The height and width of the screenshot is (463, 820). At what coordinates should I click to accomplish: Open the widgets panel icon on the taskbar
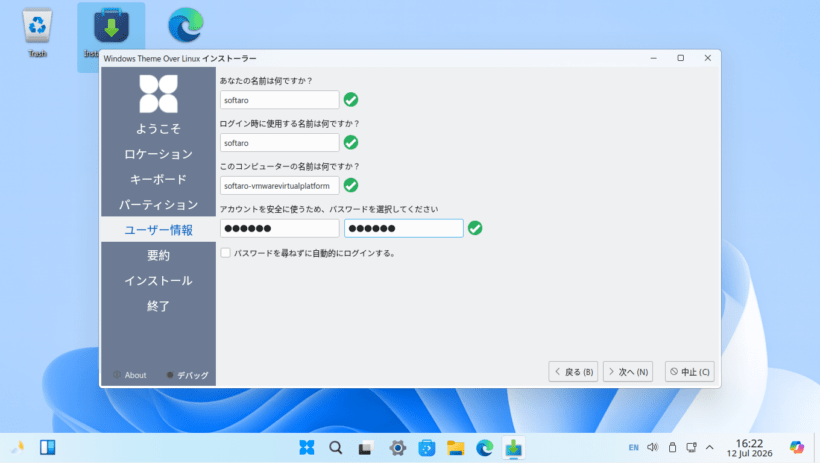[x=48, y=447]
